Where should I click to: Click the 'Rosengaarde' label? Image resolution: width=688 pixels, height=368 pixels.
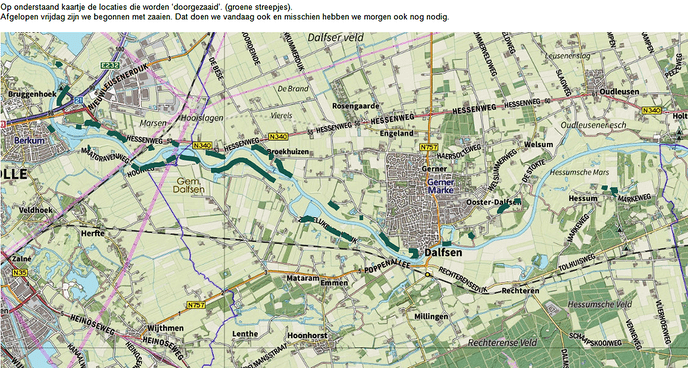pos(355,106)
